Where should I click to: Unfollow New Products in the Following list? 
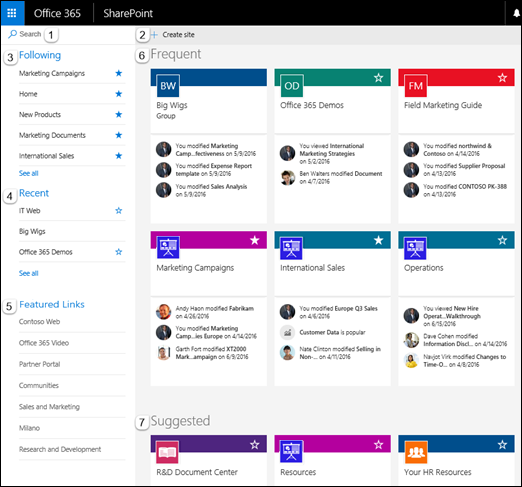pyautogui.click(x=119, y=114)
